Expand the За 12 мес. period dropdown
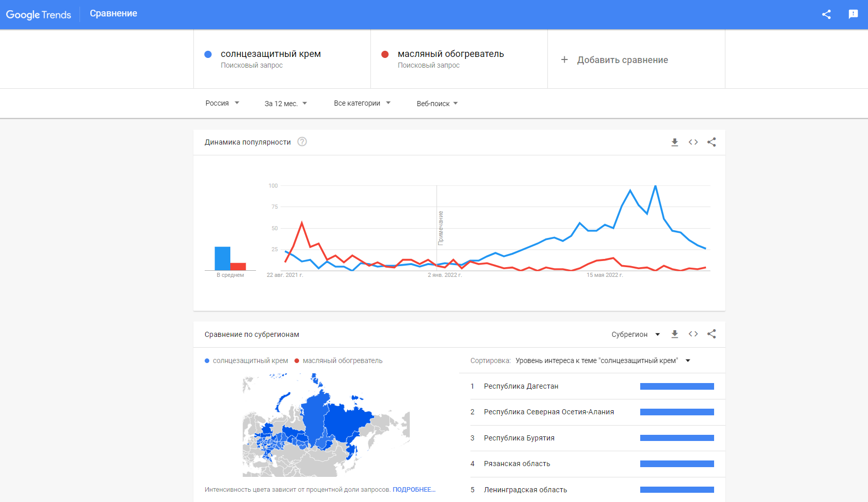 tap(286, 104)
